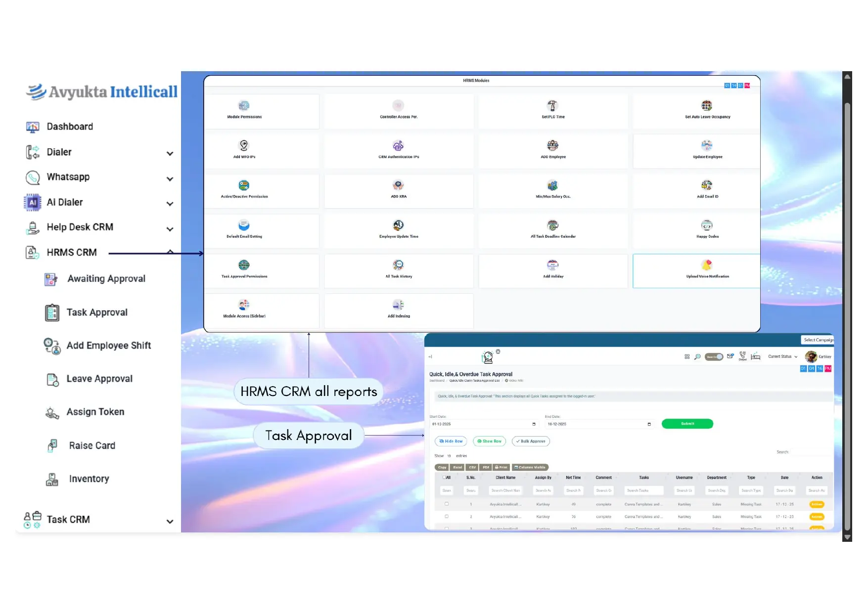Screen dimensions: 868x613
Task: Open Default Email Setting module icon
Action: click(244, 225)
